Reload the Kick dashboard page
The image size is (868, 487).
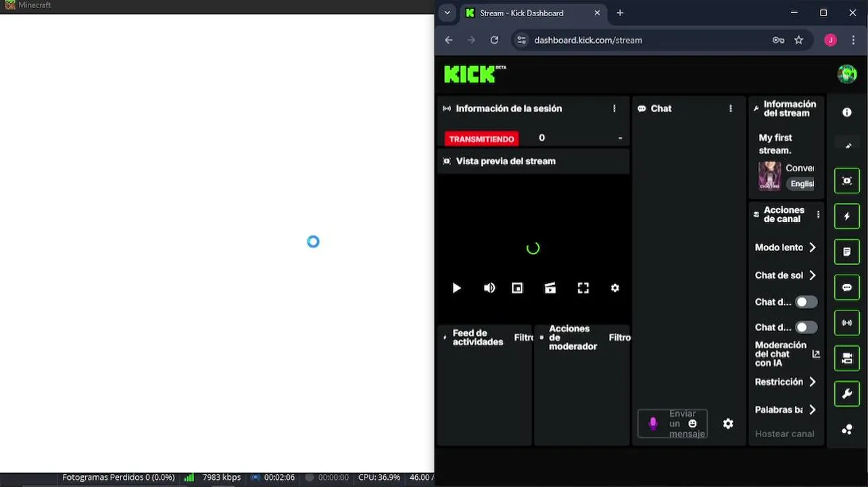coord(494,40)
